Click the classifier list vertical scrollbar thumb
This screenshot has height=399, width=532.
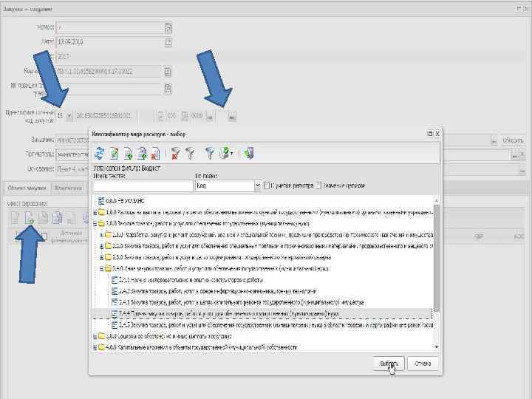437,258
